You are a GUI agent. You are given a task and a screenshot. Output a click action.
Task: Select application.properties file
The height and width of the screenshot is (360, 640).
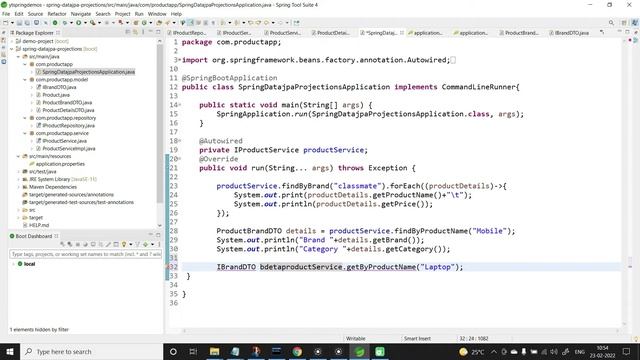60,164
